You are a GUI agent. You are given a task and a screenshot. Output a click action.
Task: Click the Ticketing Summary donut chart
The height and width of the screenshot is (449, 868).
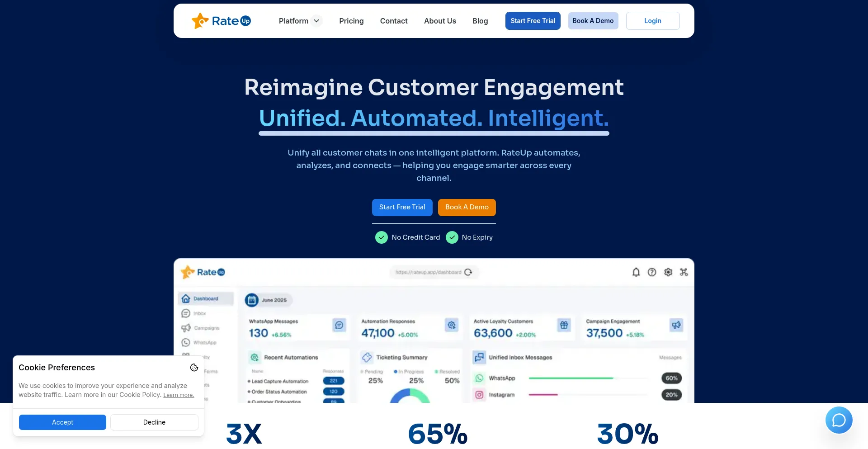pyautogui.click(x=410, y=396)
